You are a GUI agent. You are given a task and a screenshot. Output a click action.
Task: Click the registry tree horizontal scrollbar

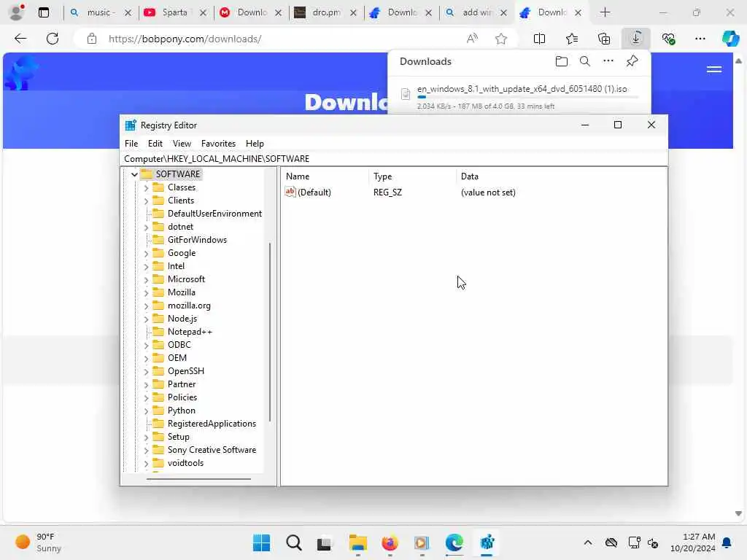198,478
